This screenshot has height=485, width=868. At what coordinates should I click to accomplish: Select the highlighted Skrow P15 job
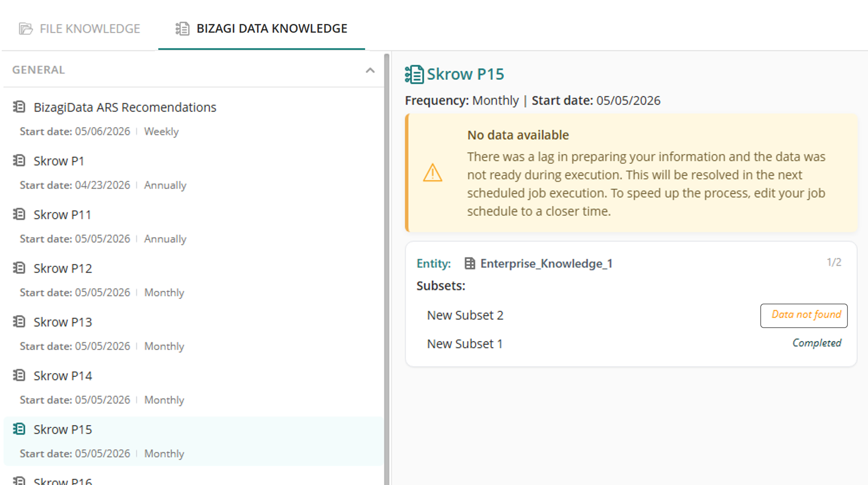pos(194,441)
